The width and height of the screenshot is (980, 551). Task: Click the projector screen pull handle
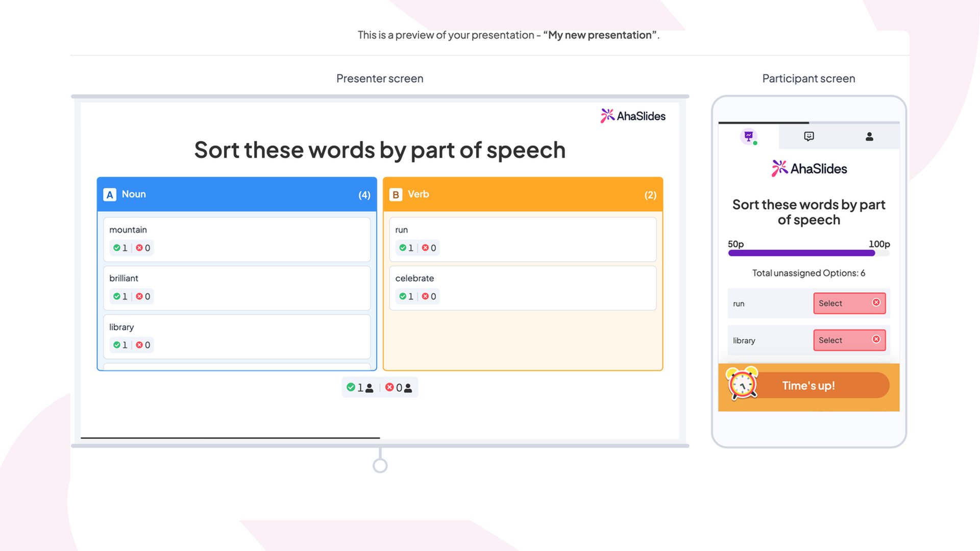tap(380, 465)
